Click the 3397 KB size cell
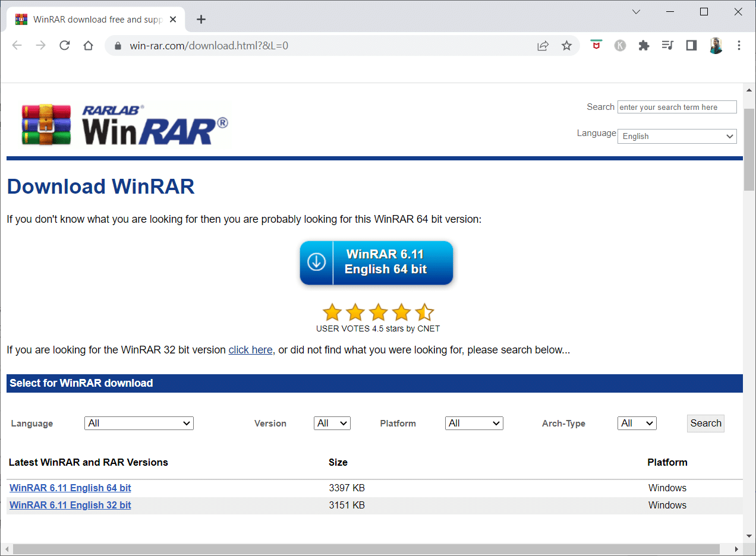The width and height of the screenshot is (756, 556). click(x=346, y=488)
